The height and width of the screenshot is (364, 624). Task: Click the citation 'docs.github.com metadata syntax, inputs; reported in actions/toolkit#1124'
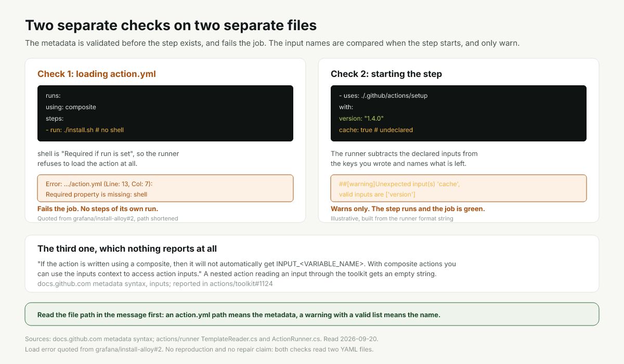pos(155,284)
